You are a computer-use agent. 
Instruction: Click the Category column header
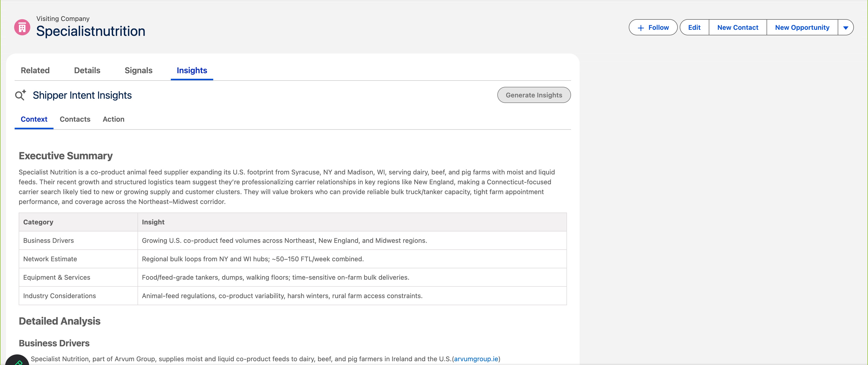[38, 222]
